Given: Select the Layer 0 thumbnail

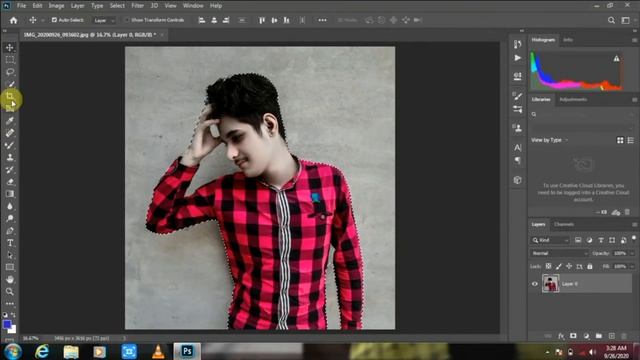Looking at the screenshot, I should [x=551, y=283].
